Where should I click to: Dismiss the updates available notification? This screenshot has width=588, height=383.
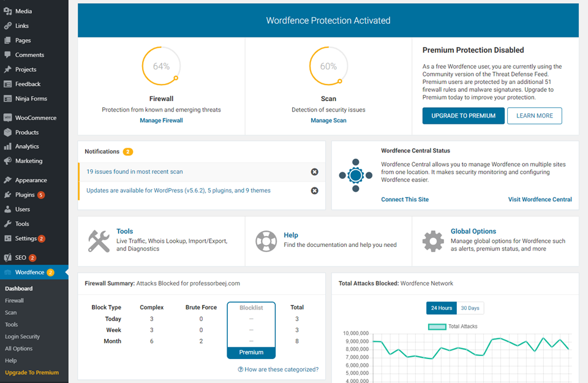tap(315, 191)
